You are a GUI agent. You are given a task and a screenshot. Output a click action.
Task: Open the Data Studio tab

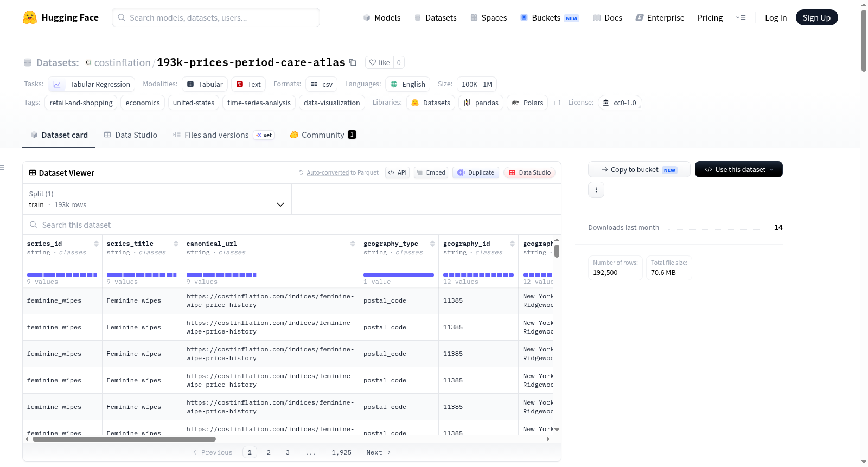coord(131,135)
